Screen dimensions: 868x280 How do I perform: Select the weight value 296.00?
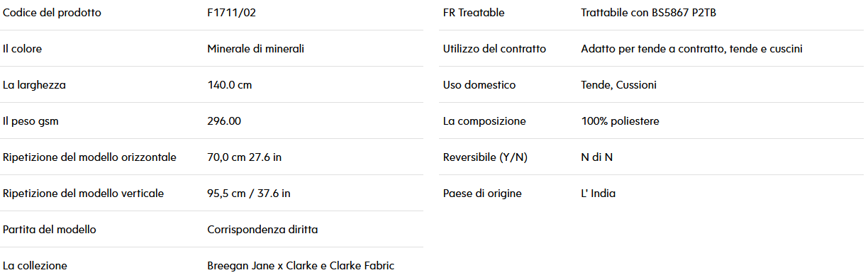point(224,121)
